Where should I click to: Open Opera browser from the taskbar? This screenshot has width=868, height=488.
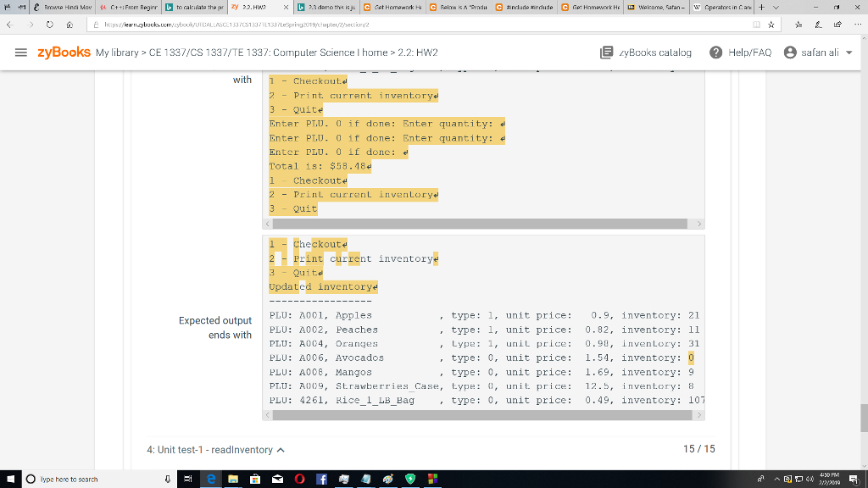299,479
